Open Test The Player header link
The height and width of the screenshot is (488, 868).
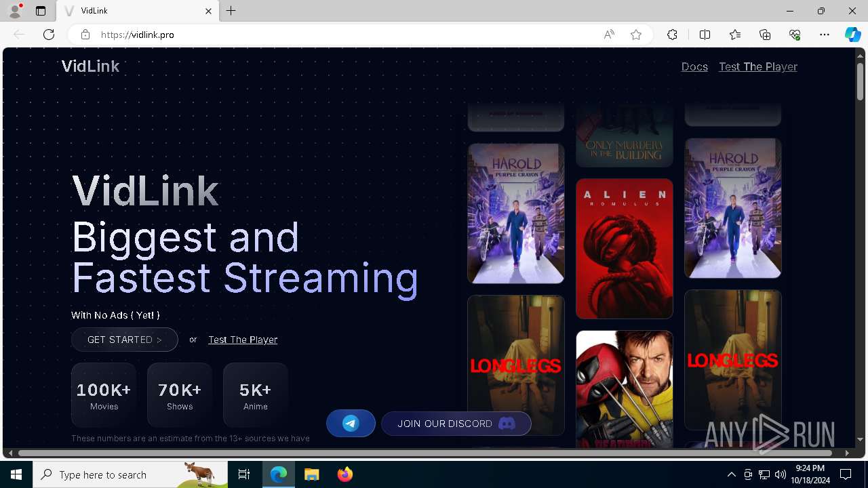point(758,66)
